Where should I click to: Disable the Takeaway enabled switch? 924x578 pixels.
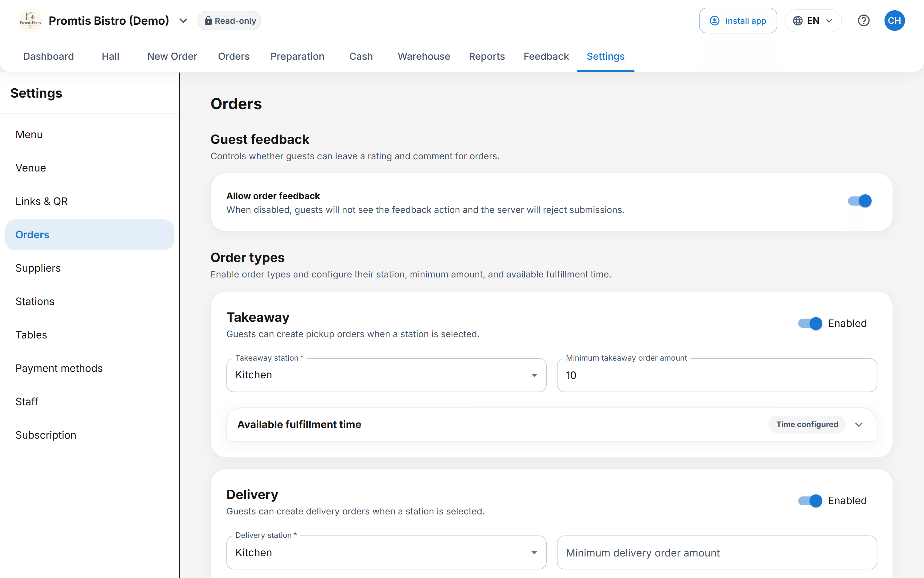[x=810, y=323]
